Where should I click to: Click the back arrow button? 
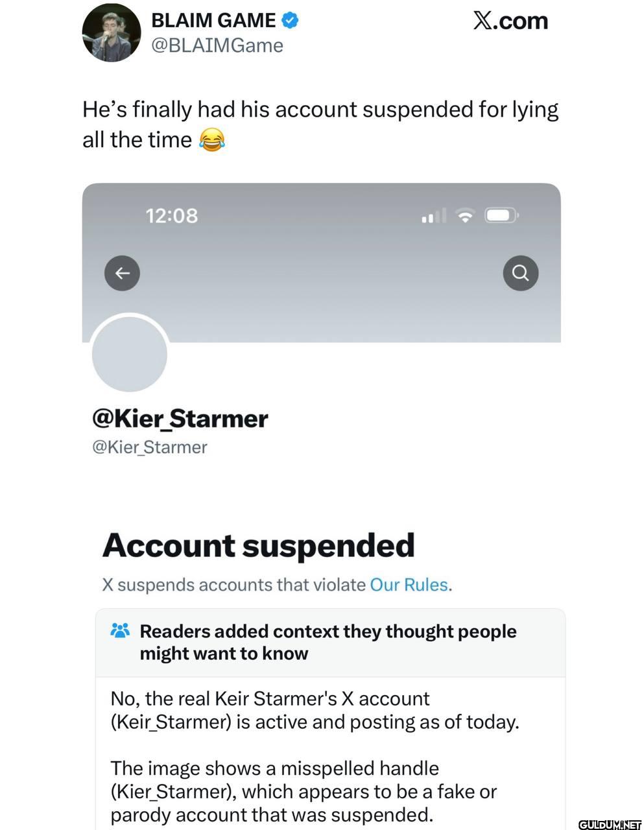122,273
